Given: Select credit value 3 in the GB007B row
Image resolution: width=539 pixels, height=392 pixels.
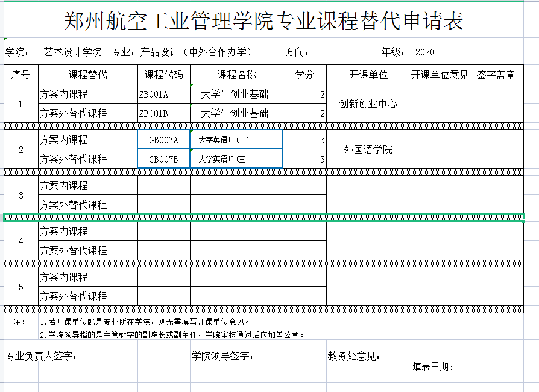Looking at the screenshot, I should pyautogui.click(x=304, y=159).
